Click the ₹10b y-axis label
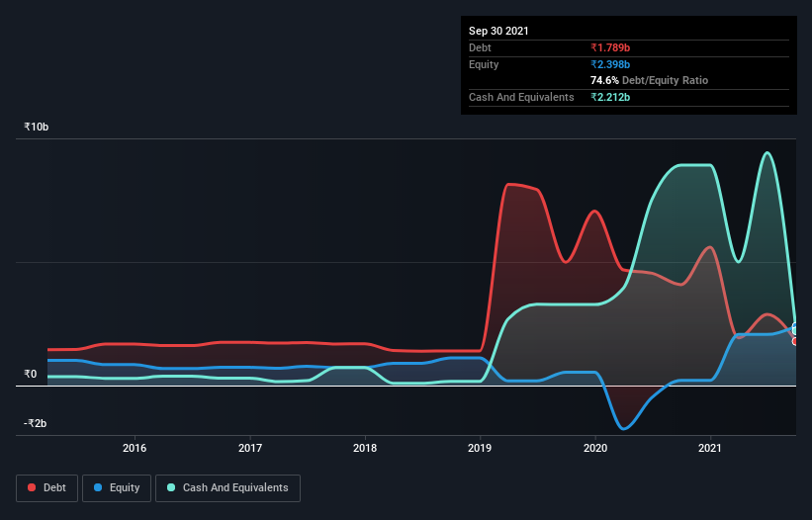812x520 pixels. coord(37,127)
